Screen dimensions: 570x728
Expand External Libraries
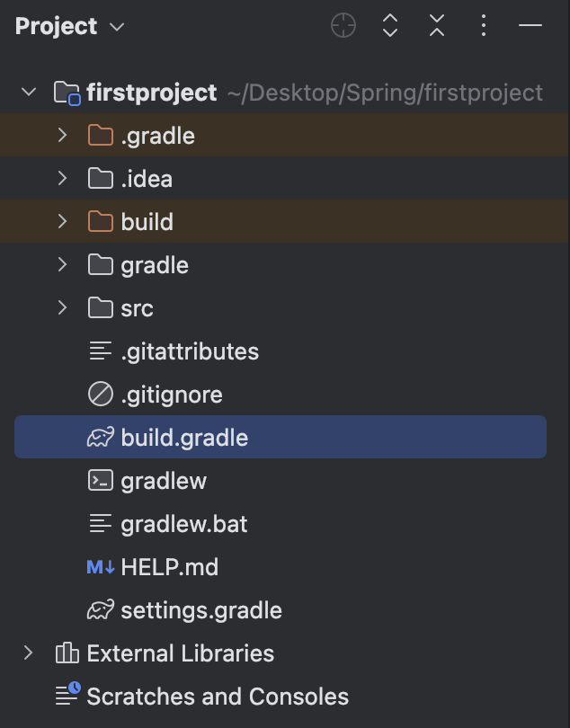(x=29, y=653)
